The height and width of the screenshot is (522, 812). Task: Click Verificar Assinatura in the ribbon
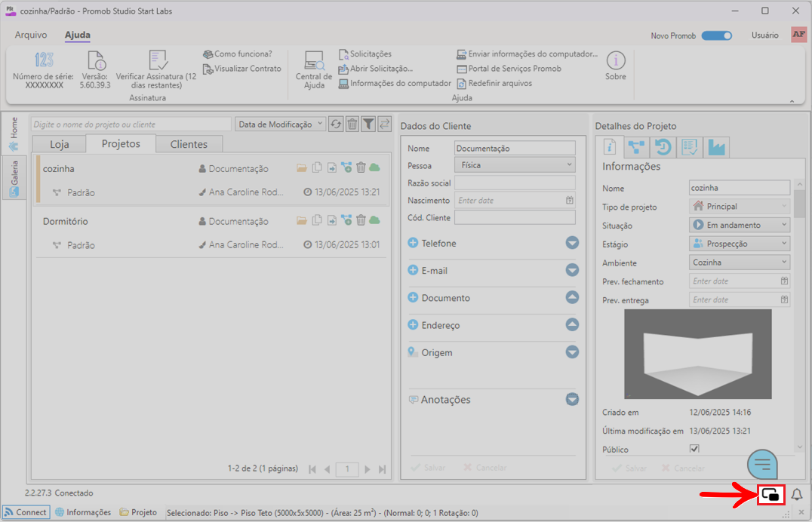(156, 70)
